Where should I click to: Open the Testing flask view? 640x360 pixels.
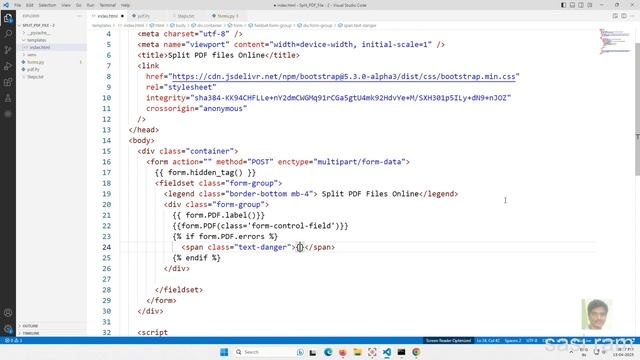coord(8,98)
